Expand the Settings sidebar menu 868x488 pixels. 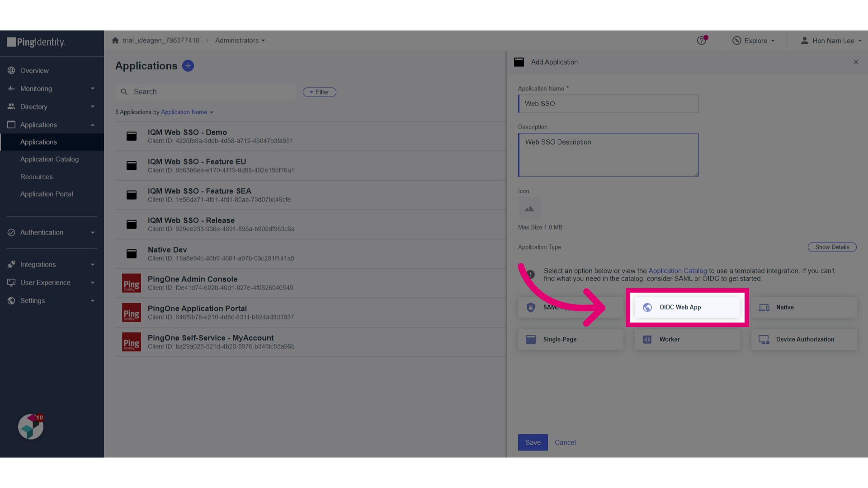pyautogui.click(x=93, y=300)
